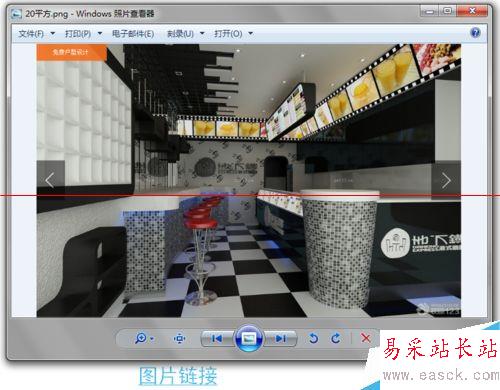The height and width of the screenshot is (390, 500).
Task: Open the 文件(F) menu
Action: 31,34
